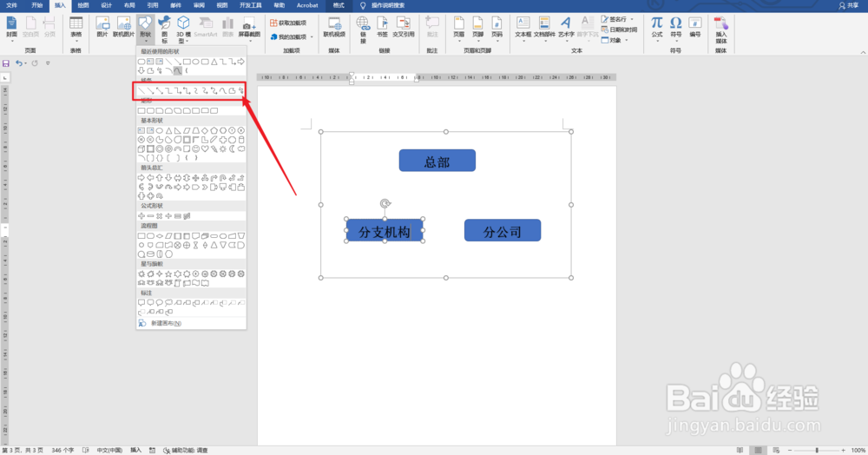Pick the heart shape in basic shapes
Screen dimensions: 868x455
coord(205,148)
